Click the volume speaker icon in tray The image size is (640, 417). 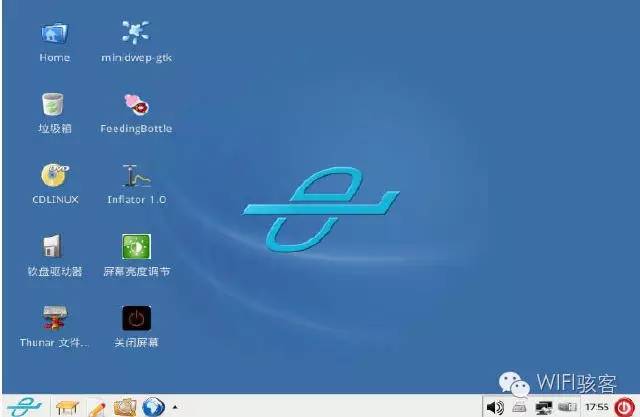[494, 407]
